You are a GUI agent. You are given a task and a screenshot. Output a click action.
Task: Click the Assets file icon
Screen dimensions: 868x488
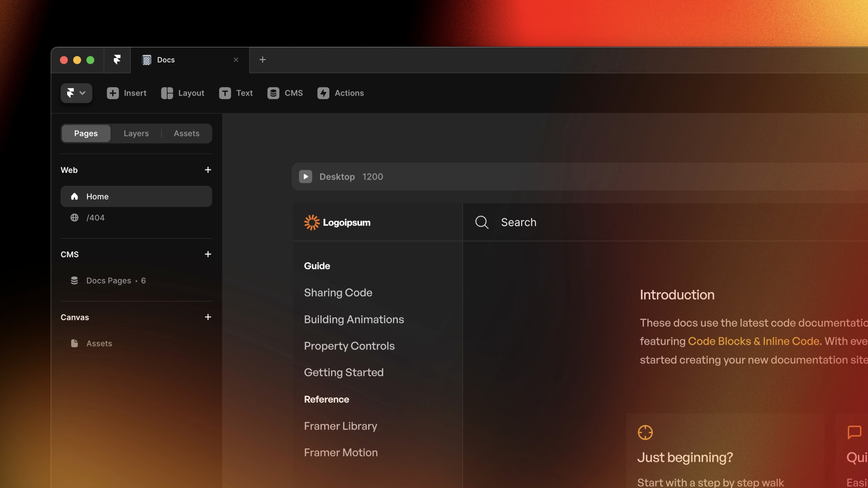coord(74,343)
